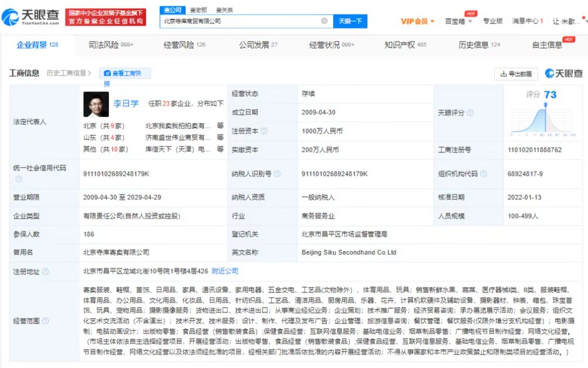
Task: Open the 百宝箱 dropdown menu
Action: point(458,21)
